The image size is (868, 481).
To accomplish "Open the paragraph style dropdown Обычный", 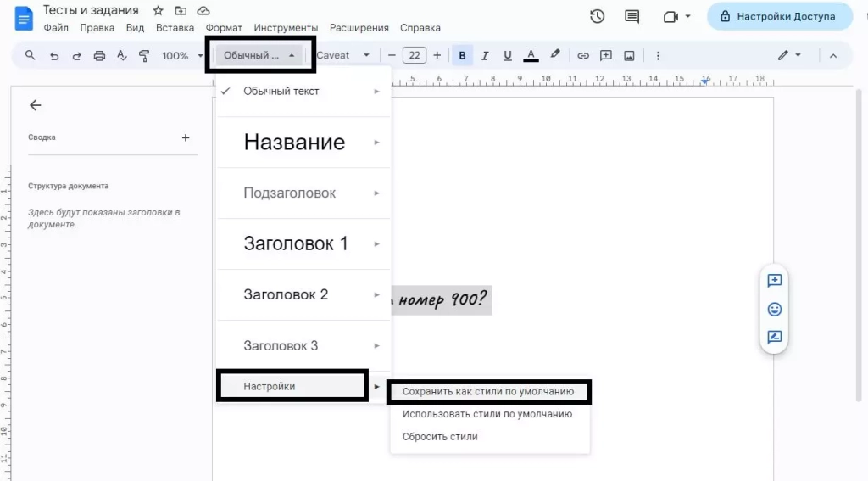I will click(259, 55).
